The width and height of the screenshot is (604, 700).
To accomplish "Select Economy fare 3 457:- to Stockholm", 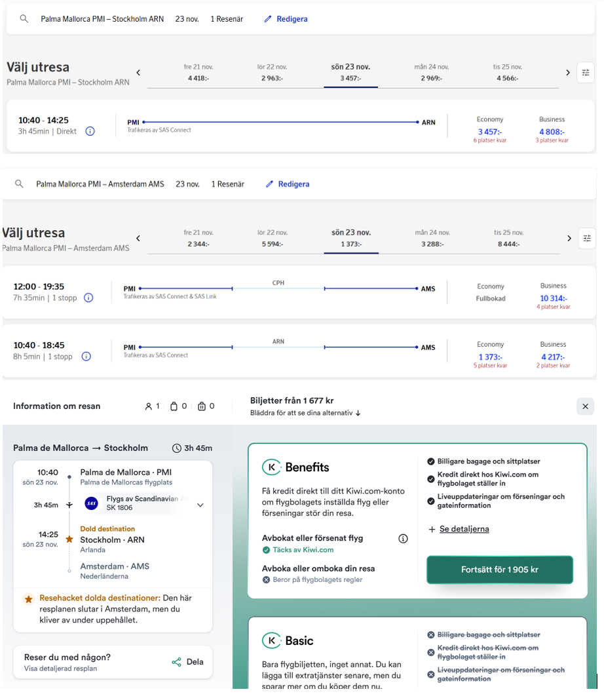I will pos(489,132).
